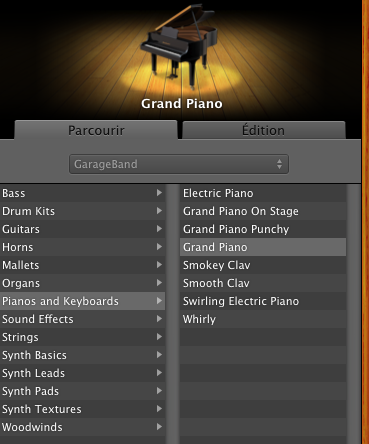Image resolution: width=369 pixels, height=444 pixels.
Task: Expand the Drum Kits row arrow
Action: click(x=159, y=211)
